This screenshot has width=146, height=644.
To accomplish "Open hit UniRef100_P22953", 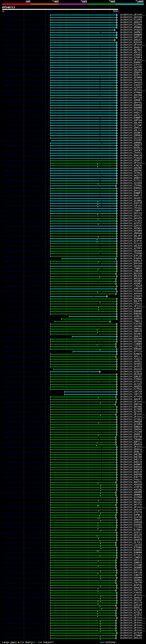I will pyautogui.click(x=131, y=20).
